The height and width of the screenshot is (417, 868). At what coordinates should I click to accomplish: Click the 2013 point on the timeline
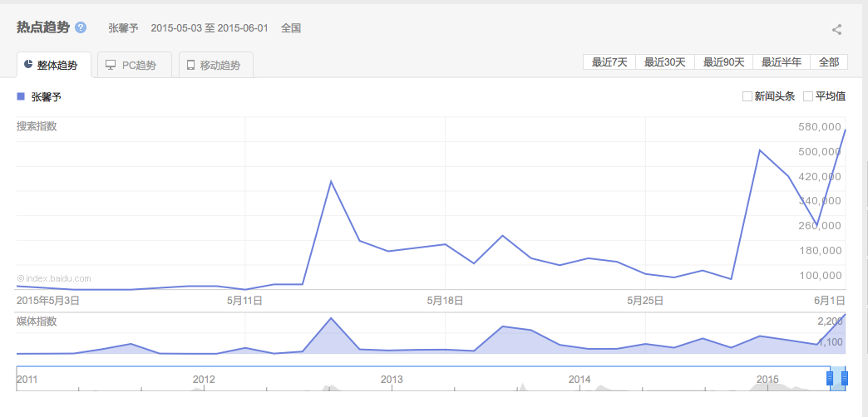(392, 380)
